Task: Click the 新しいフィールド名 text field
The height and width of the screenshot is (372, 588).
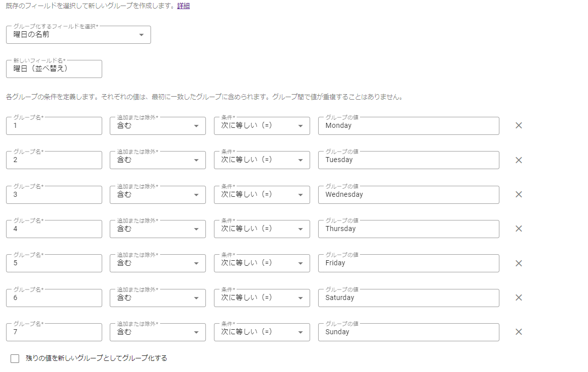Action: coord(54,69)
